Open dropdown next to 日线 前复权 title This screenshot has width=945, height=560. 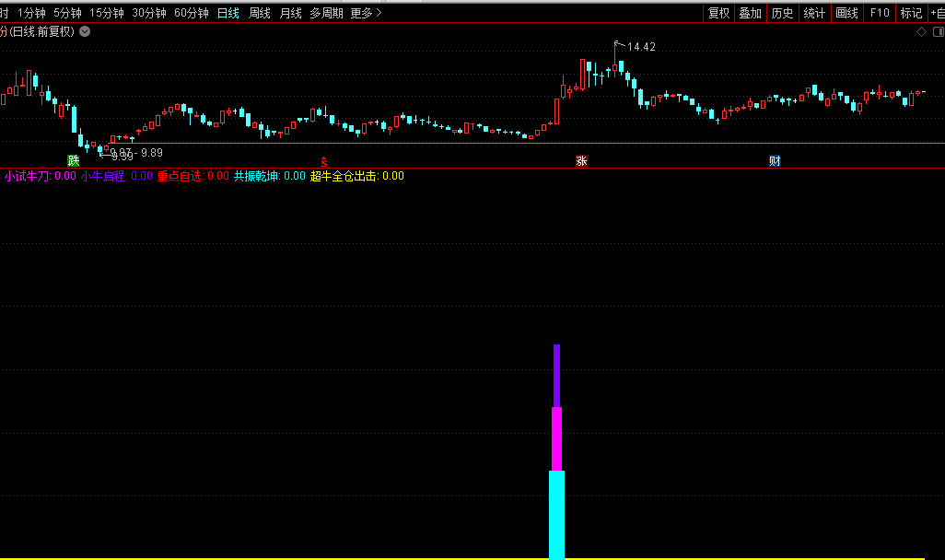tap(85, 31)
